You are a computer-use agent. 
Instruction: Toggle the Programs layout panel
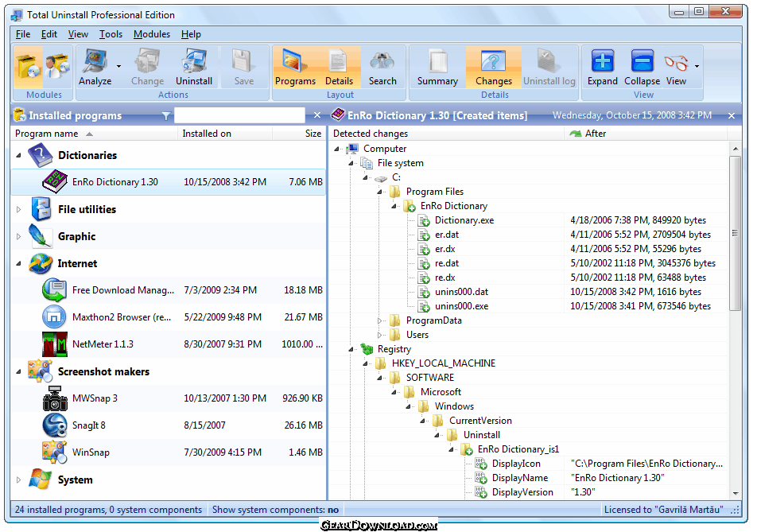[295, 68]
